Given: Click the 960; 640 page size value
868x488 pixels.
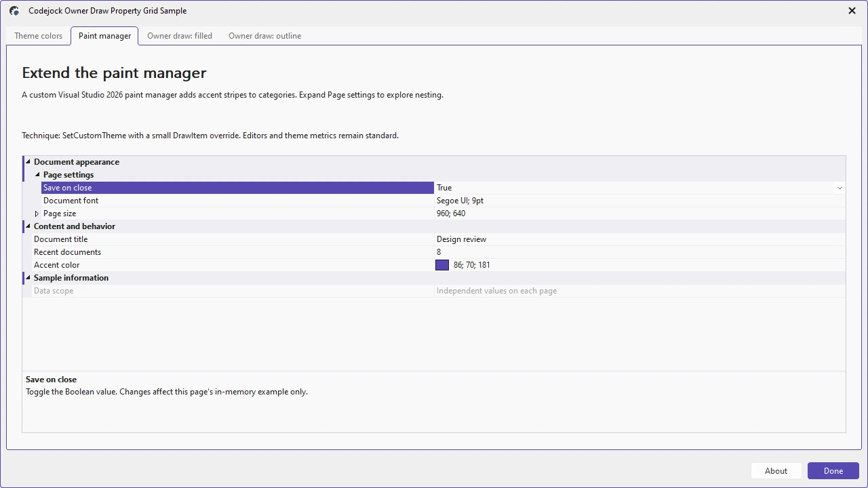Looking at the screenshot, I should (x=451, y=213).
